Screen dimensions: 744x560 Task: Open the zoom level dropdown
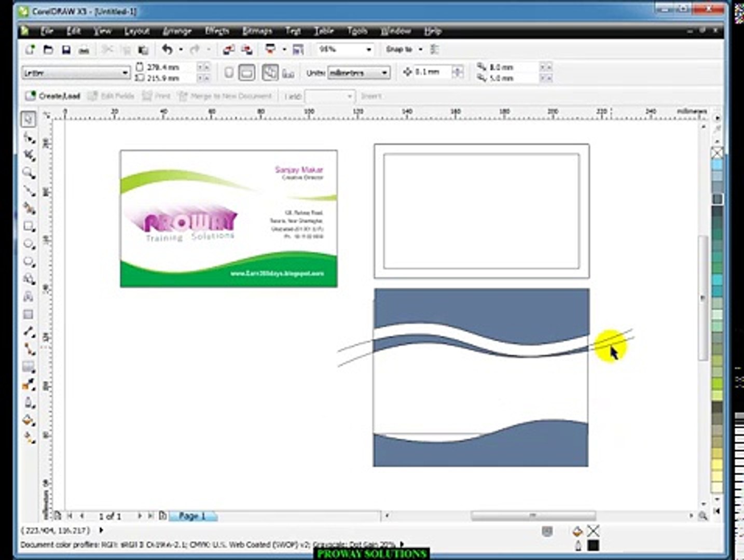click(x=369, y=50)
